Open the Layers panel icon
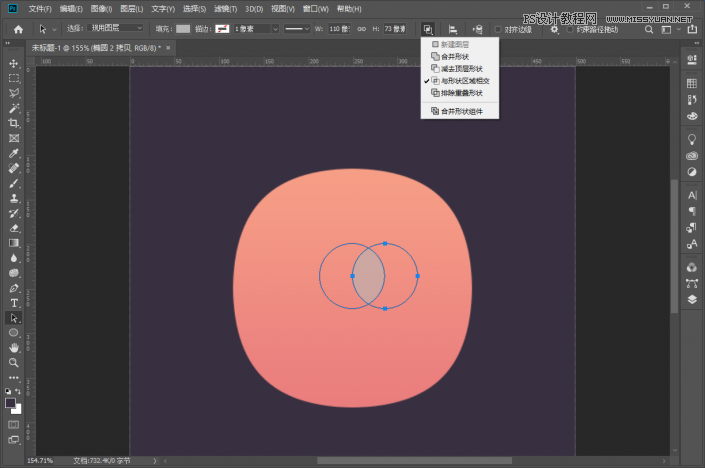The image size is (705, 468). (692, 298)
